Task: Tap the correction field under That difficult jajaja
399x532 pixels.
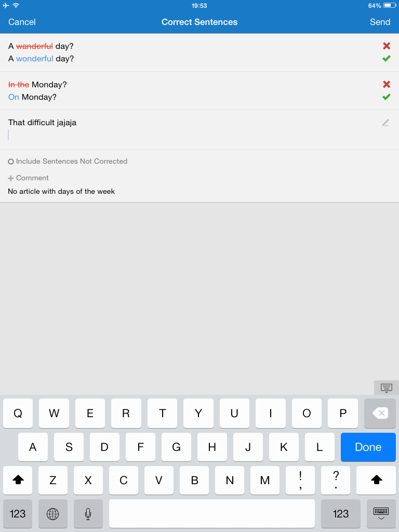Action: (190, 135)
